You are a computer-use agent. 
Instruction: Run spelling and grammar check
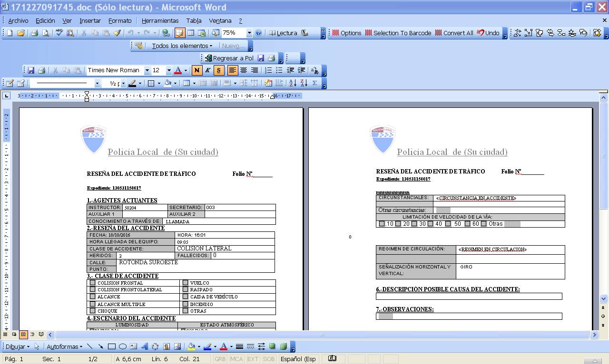(x=59, y=33)
